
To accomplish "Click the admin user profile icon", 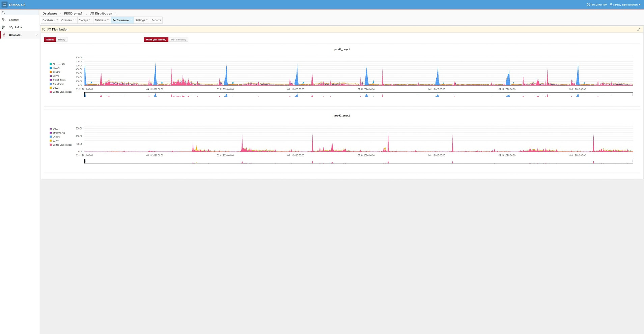I will click(x=611, y=5).
